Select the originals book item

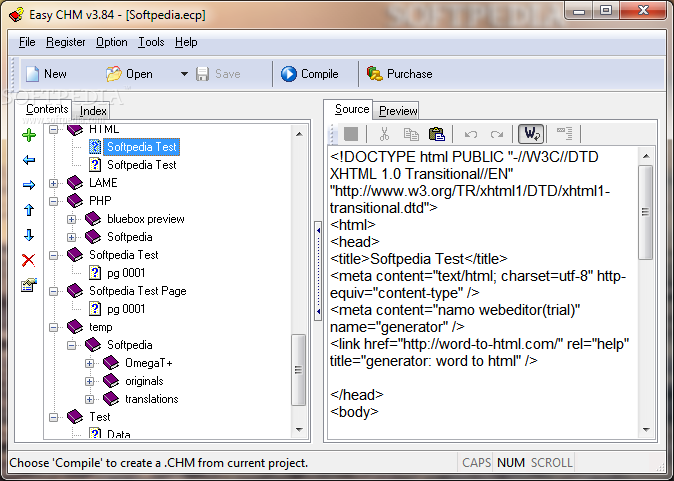pos(144,381)
